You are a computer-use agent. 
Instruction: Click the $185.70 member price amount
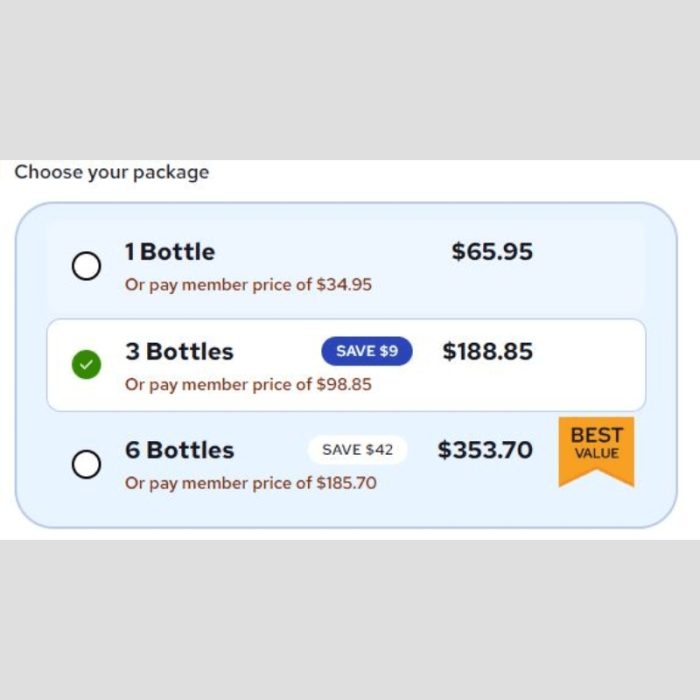(347, 484)
